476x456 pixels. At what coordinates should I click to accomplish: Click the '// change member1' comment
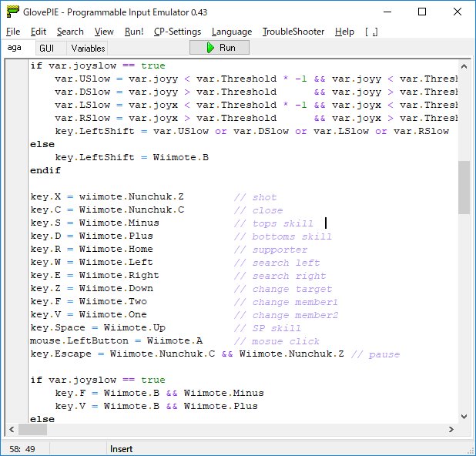tap(286, 302)
